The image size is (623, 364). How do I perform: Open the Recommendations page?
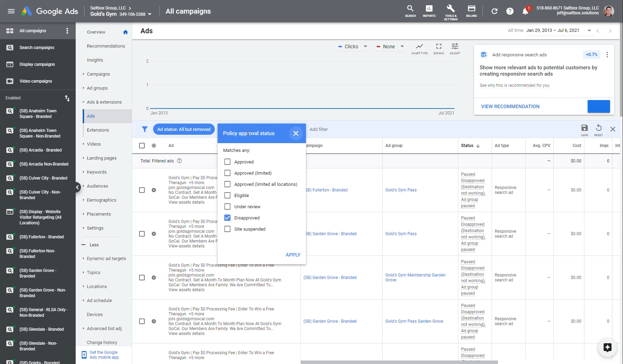(x=106, y=46)
